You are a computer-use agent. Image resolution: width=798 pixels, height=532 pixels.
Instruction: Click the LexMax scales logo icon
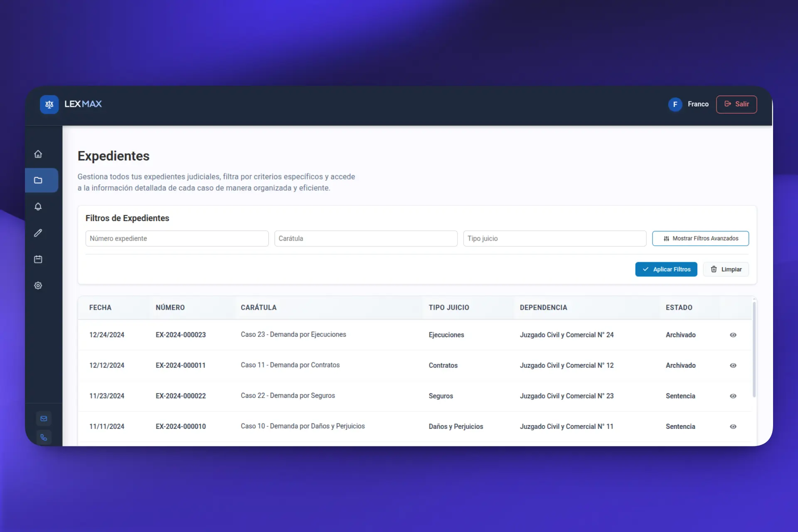[x=49, y=104]
